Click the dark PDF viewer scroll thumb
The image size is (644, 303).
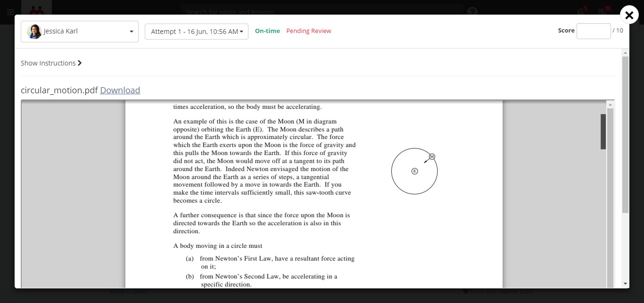603,132
